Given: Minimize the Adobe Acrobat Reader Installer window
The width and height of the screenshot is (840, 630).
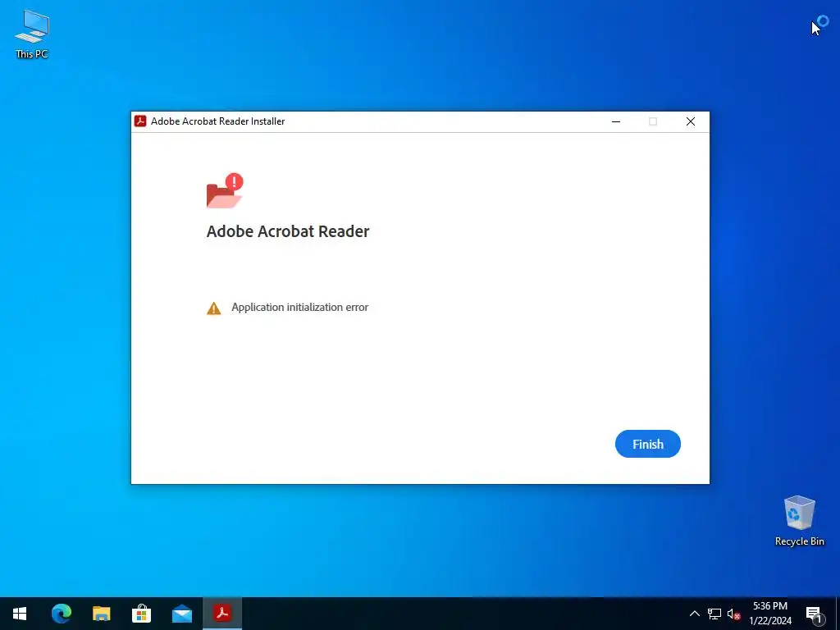Looking at the screenshot, I should [x=616, y=121].
